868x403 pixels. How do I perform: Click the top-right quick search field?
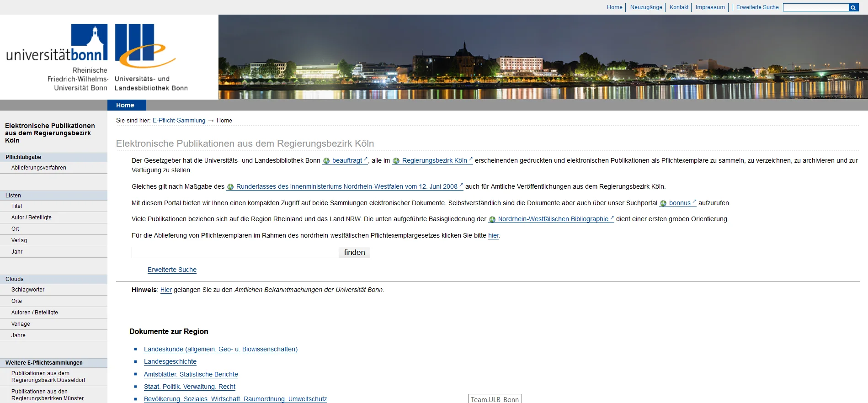pos(815,7)
